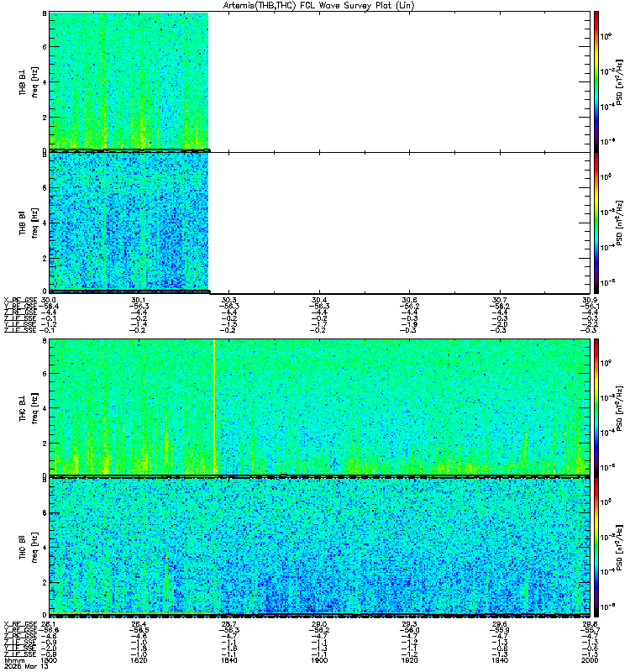Click the 2000 time tick label
630x672 pixels.
pos(590,660)
